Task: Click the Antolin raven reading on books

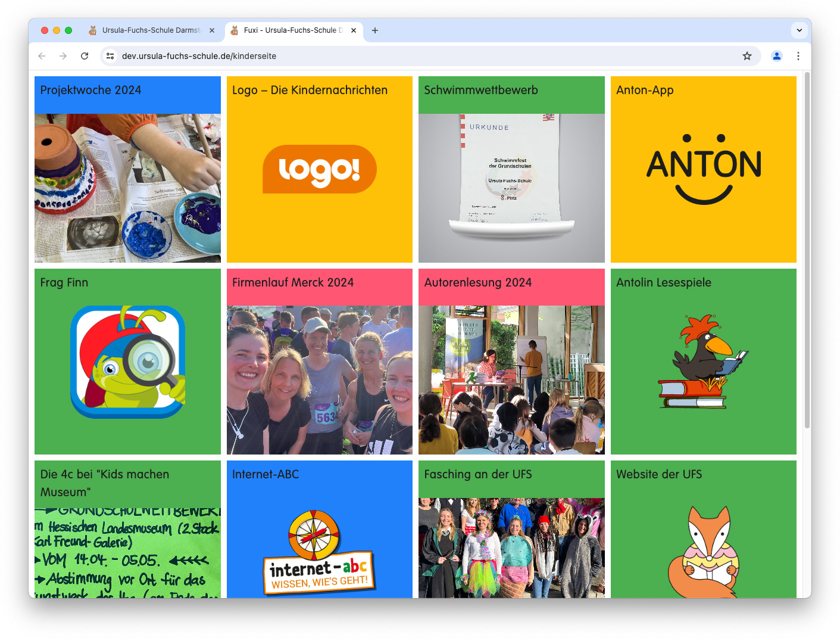Action: pos(704,362)
